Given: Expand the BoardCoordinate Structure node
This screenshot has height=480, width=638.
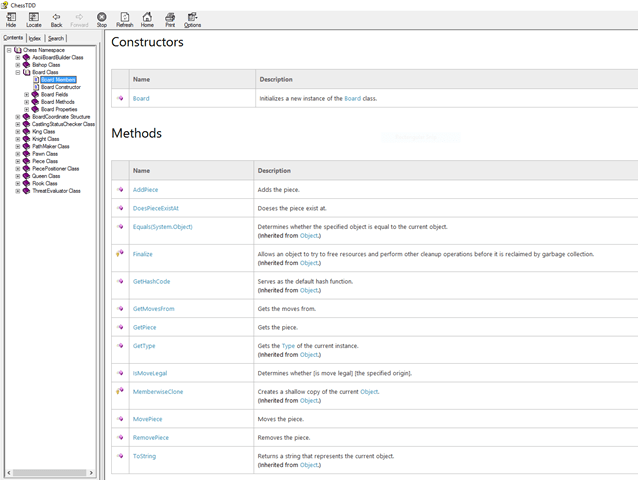Looking at the screenshot, I should [17, 117].
